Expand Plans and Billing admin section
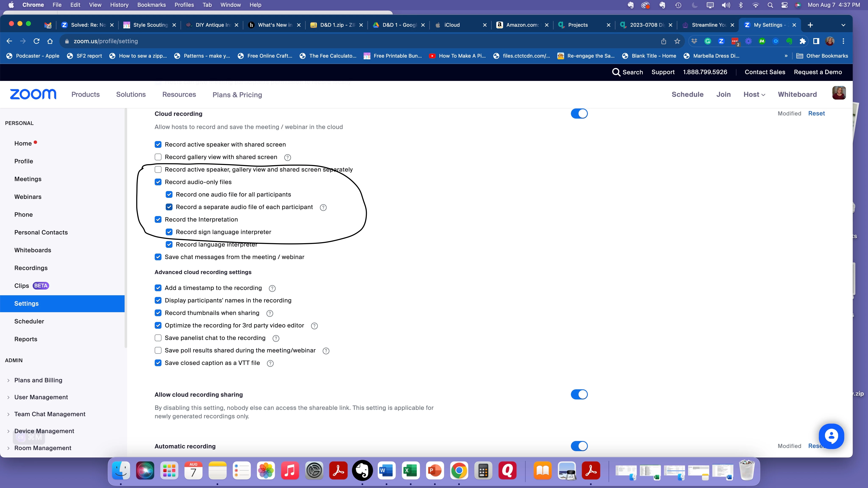The height and width of the screenshot is (488, 868). click(x=38, y=380)
